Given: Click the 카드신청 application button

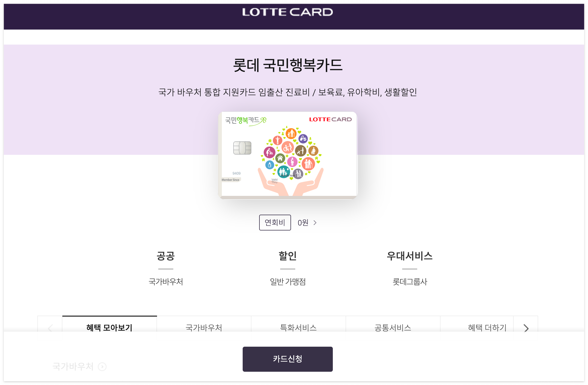Looking at the screenshot, I should coord(287,359).
